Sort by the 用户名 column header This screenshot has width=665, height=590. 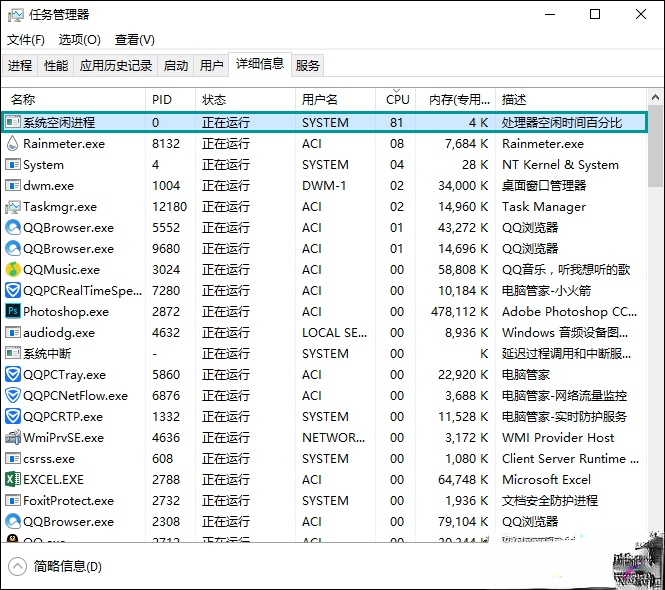tap(335, 100)
